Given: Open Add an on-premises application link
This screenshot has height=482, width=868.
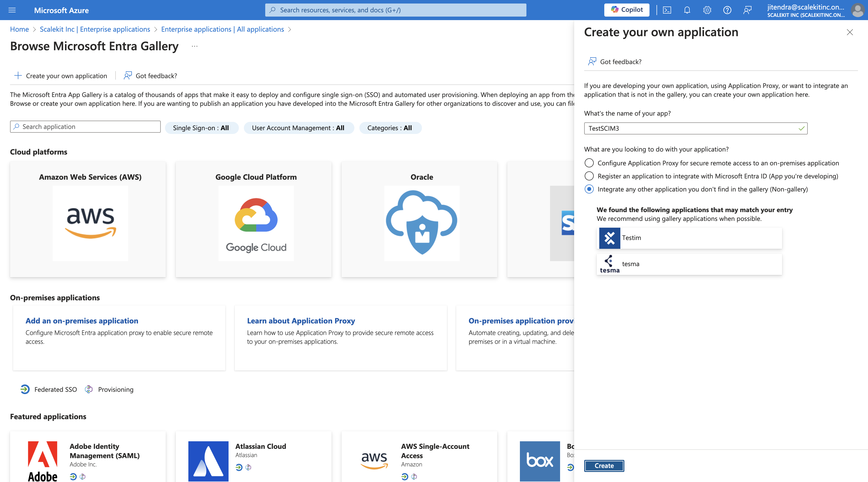Looking at the screenshot, I should click(82, 321).
